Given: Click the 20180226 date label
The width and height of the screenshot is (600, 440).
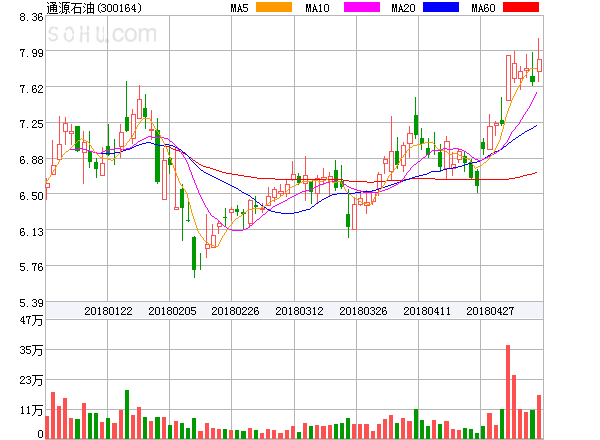Looking at the screenshot, I should (x=235, y=311).
